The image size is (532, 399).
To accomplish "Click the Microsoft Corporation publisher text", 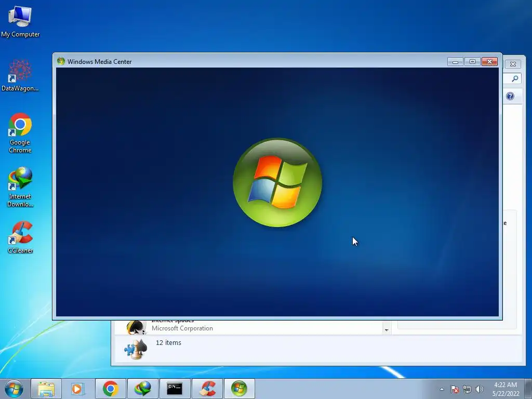I will 182,328.
